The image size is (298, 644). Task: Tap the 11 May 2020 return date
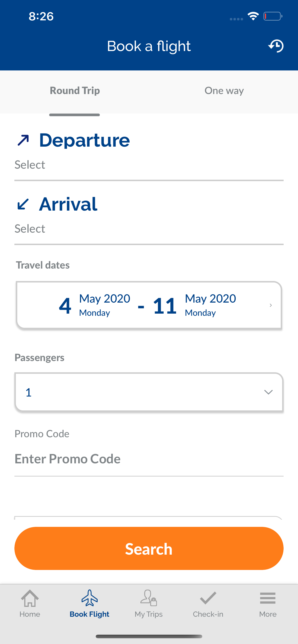pyautogui.click(x=195, y=305)
